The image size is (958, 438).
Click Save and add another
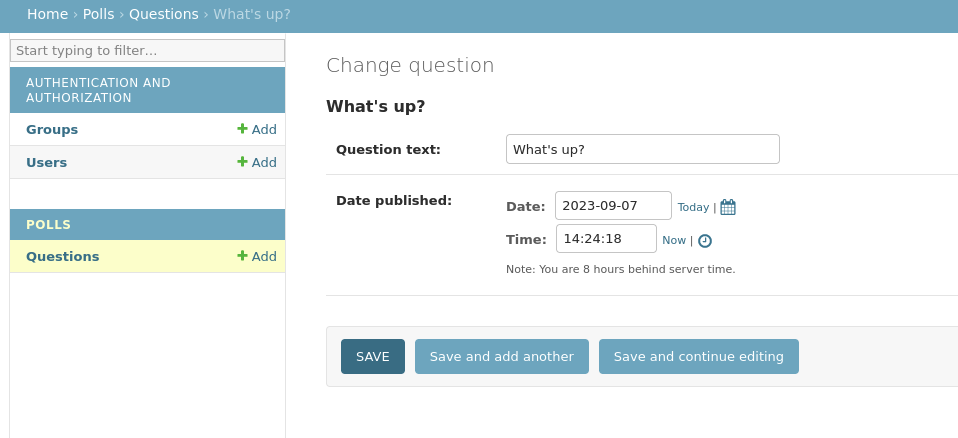coord(501,356)
